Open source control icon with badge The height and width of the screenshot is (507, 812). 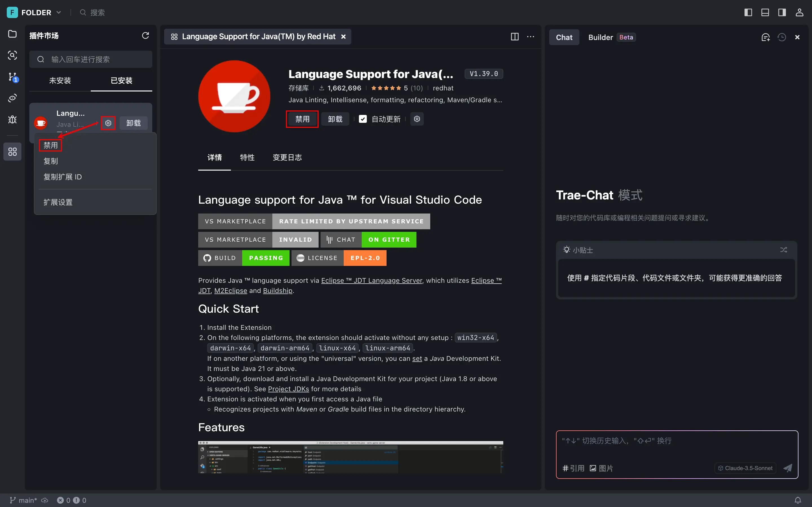pyautogui.click(x=12, y=77)
